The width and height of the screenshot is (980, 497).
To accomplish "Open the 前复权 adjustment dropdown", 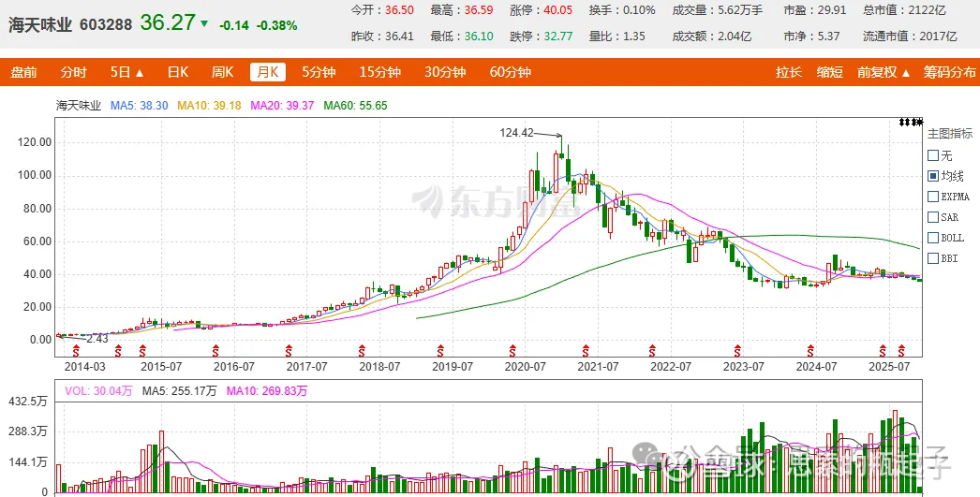I will coord(883,72).
